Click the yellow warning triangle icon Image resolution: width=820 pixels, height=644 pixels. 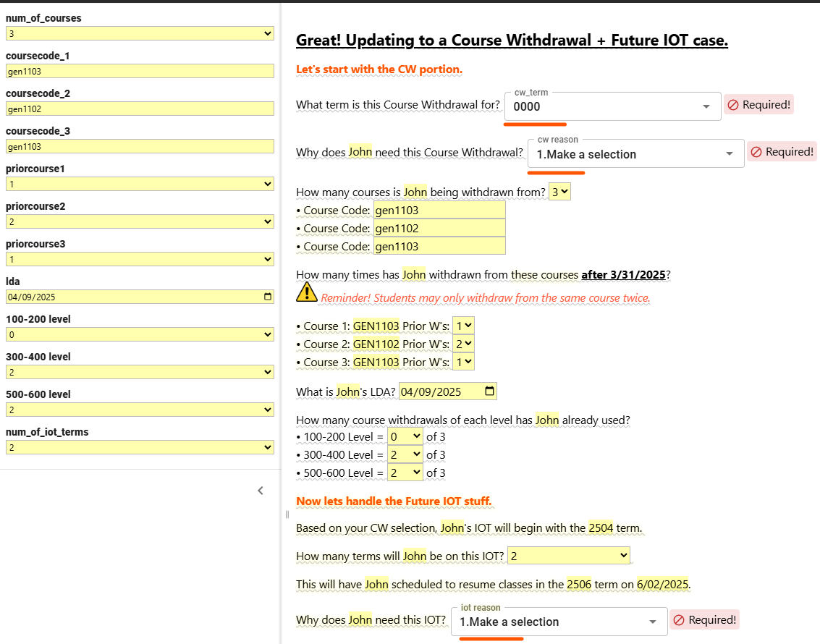click(x=306, y=293)
